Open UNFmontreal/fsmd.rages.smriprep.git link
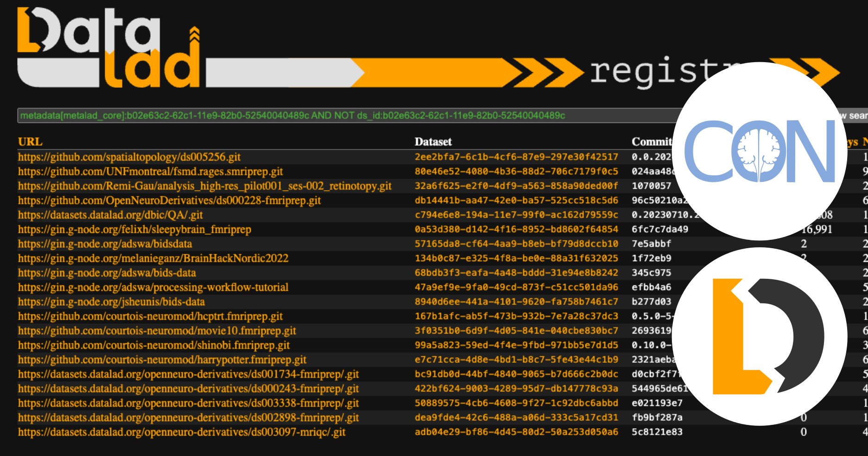Screen dimensions: 868x456 pos(151,171)
